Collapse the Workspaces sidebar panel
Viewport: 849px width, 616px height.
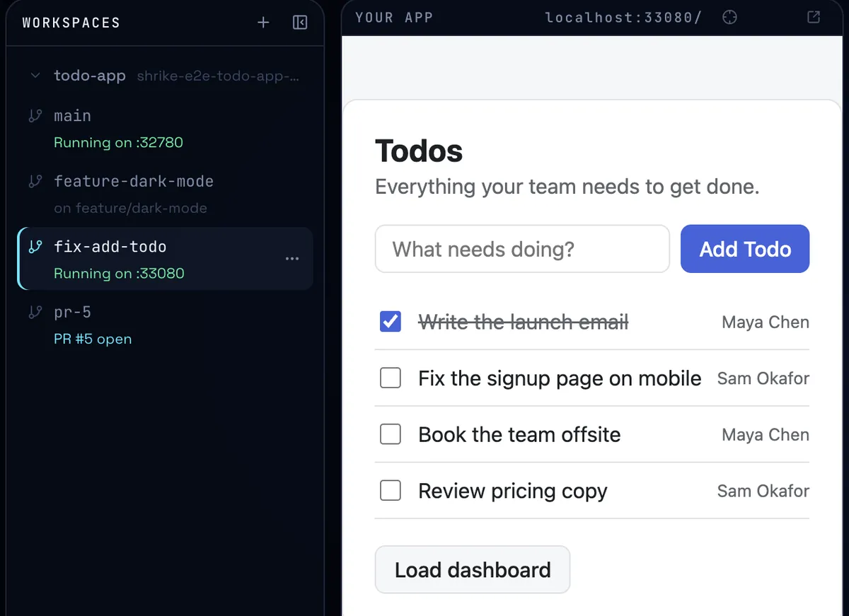tap(300, 23)
